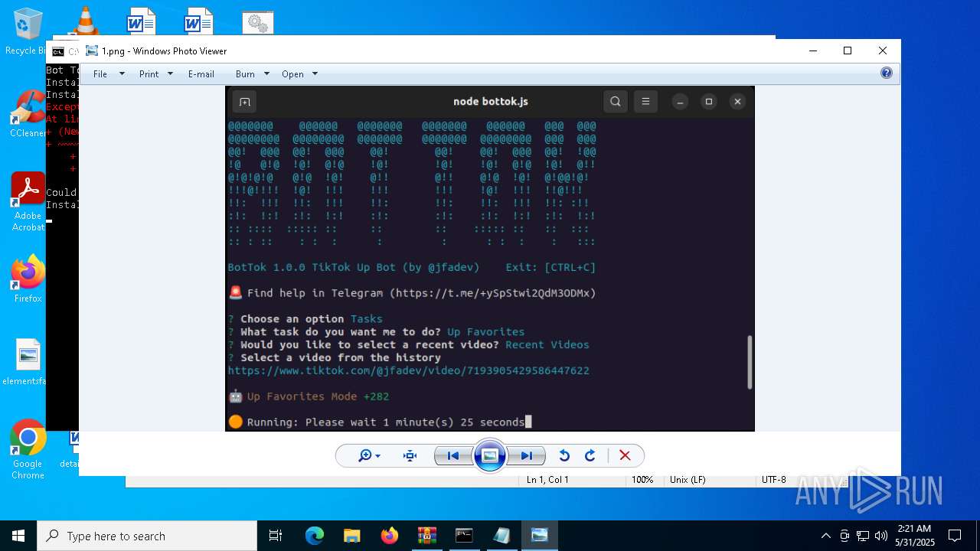Show hidden system tray icons
Image resolution: width=980 pixels, height=551 pixels.
click(x=825, y=536)
